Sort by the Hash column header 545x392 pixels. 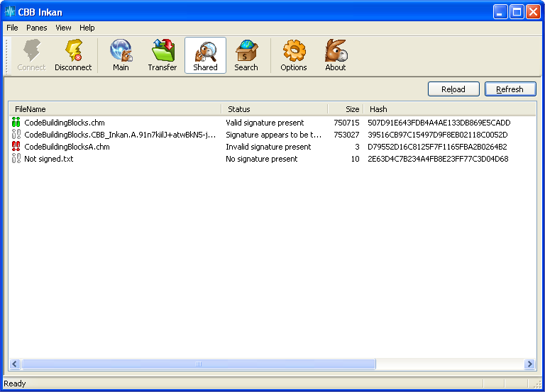coord(449,109)
